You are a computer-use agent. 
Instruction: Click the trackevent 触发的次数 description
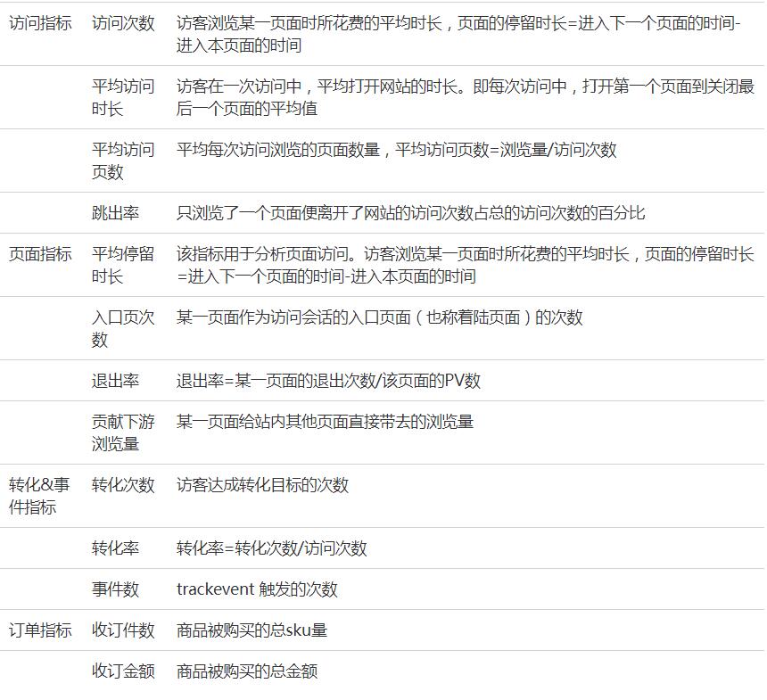click(257, 589)
